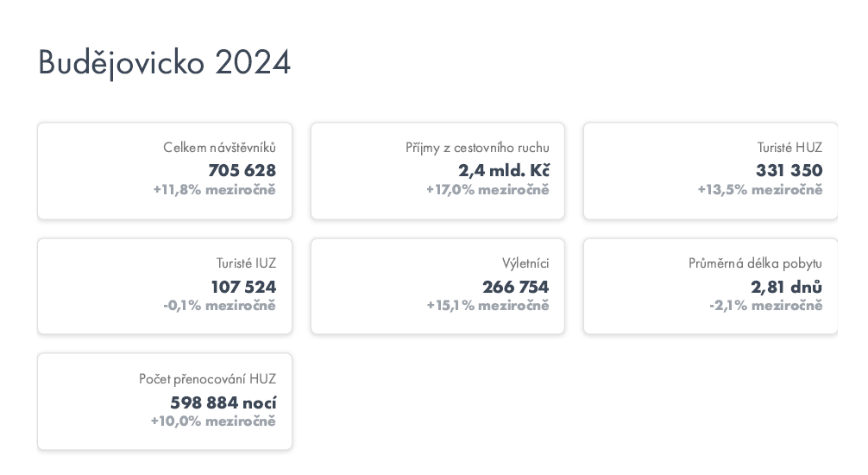Click the +17,0% meziročně change label

(x=487, y=189)
